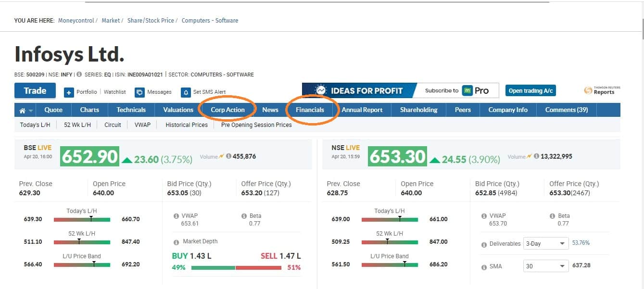Click the Thomson Reuters Reports logo

click(602, 90)
